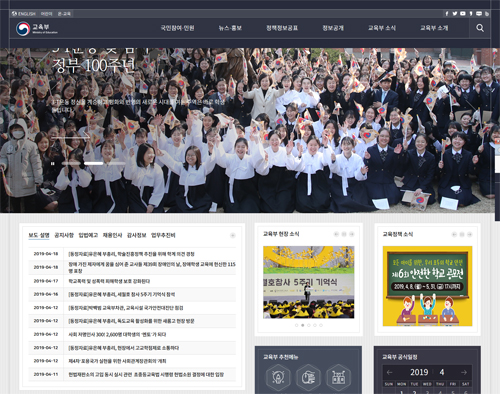The image size is (500, 394).
Task: Open the 2019-04-17 학교폭력 news article
Action: click(109, 281)
